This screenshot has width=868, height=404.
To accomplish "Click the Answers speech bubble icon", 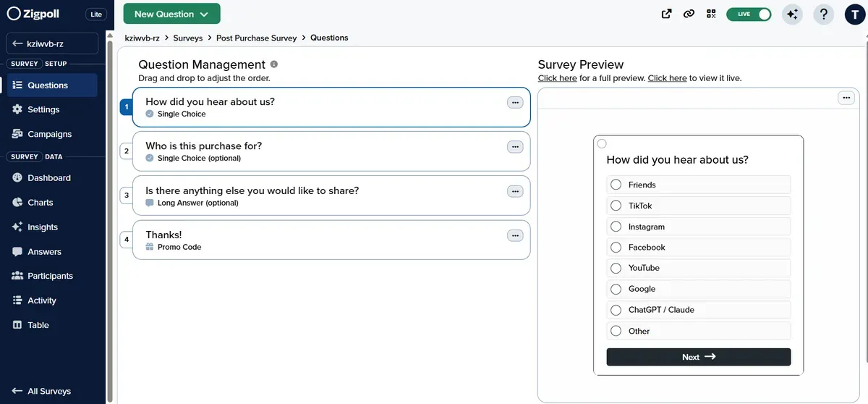I will (x=17, y=252).
